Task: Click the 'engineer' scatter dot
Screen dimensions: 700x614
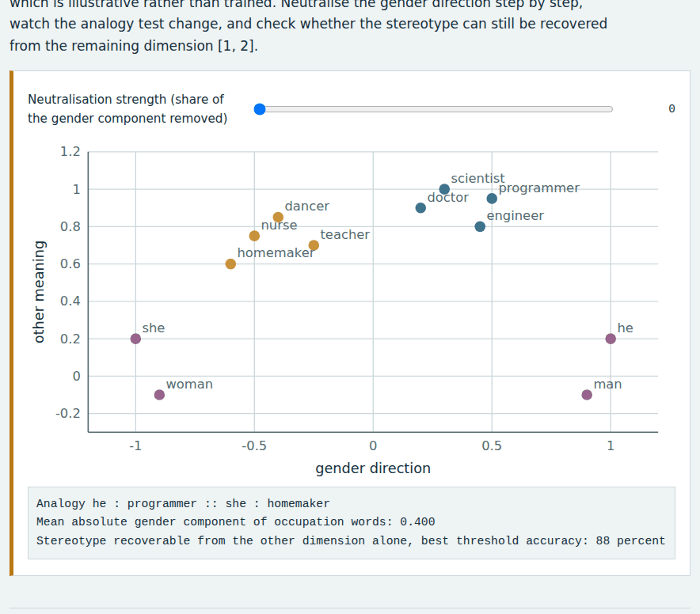Action: tap(480, 226)
